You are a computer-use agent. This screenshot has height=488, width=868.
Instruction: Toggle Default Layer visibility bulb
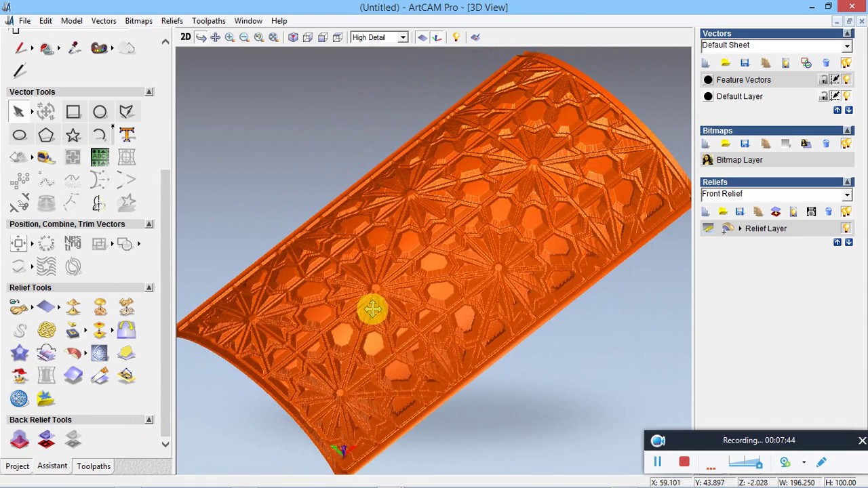[846, 96]
